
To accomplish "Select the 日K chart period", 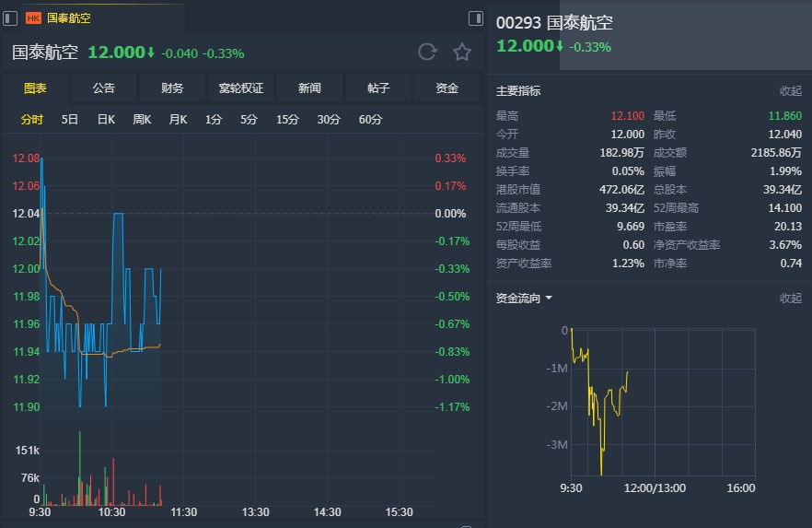I will pos(106,120).
